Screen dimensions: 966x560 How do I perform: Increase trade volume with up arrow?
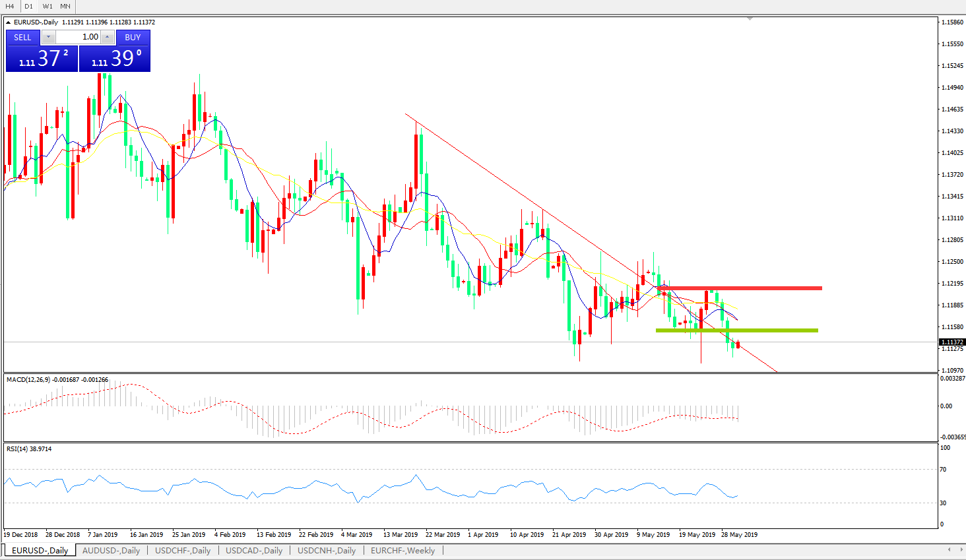tap(108, 38)
